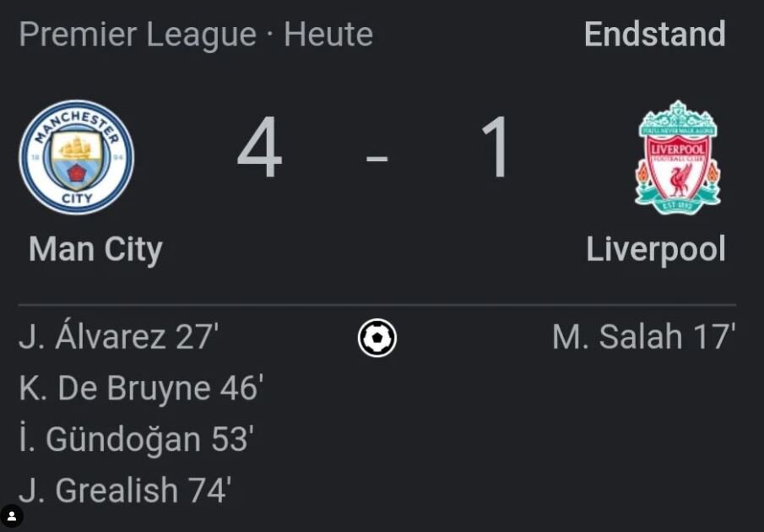The height and width of the screenshot is (532, 764).
Task: Click the profile avatar icon
Action: [12, 517]
